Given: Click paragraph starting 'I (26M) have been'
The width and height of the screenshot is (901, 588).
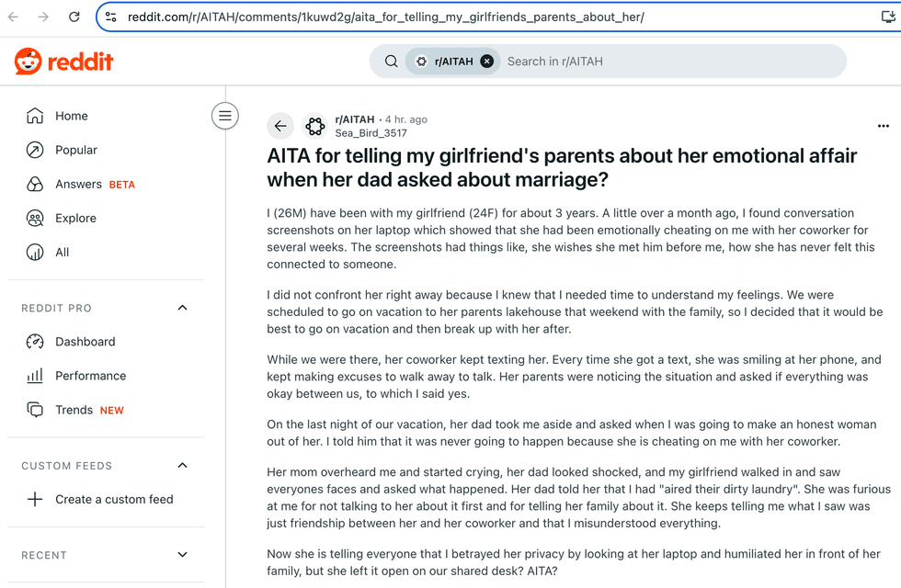Looking at the screenshot, I should (571, 238).
